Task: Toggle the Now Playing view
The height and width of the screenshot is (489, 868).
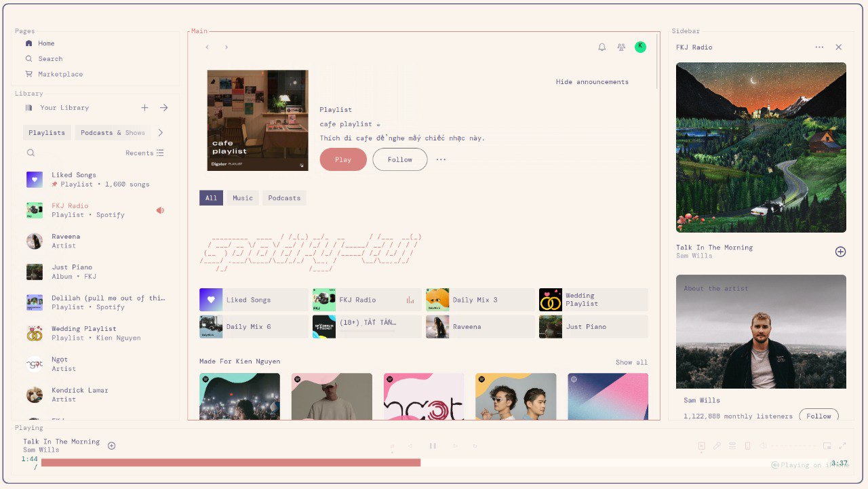Action: pos(702,446)
